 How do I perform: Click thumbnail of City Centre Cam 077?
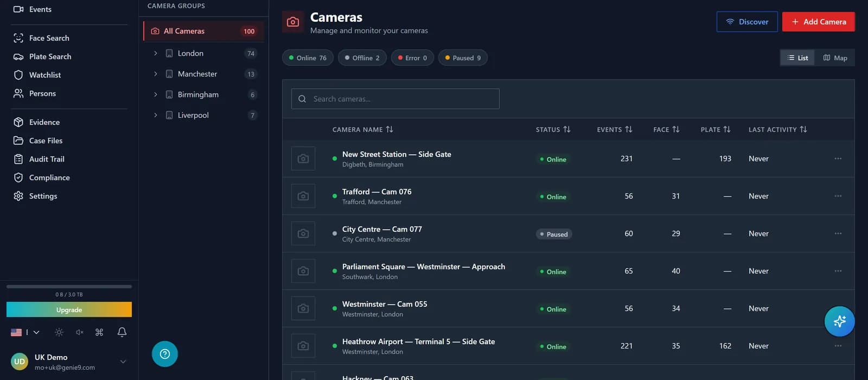point(303,233)
